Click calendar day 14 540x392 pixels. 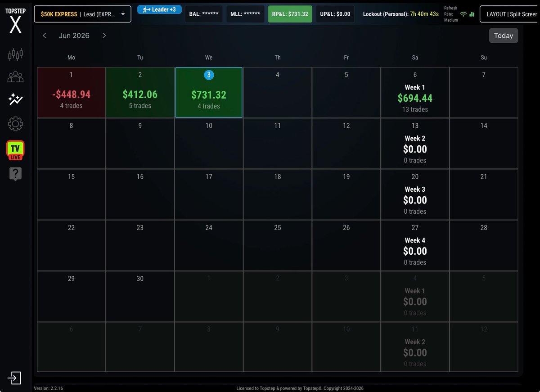(484, 144)
